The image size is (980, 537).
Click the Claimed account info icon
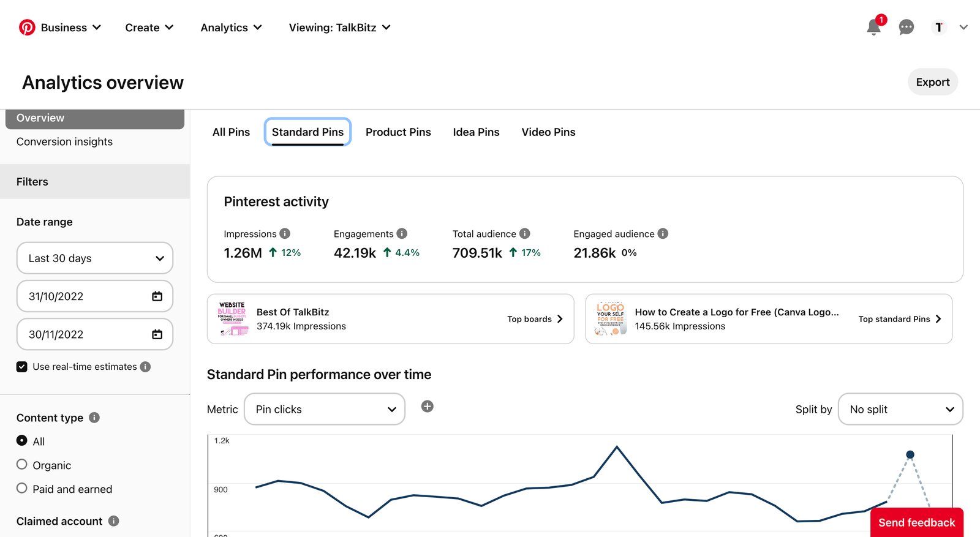pos(114,521)
